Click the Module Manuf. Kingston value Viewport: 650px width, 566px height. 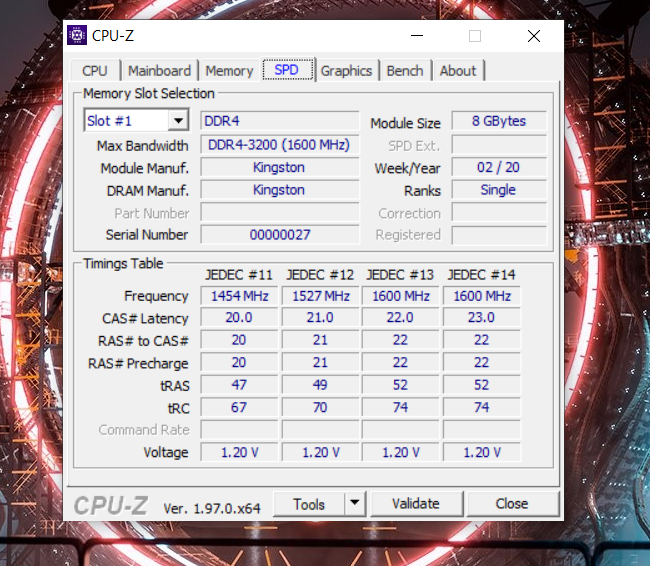click(x=280, y=168)
